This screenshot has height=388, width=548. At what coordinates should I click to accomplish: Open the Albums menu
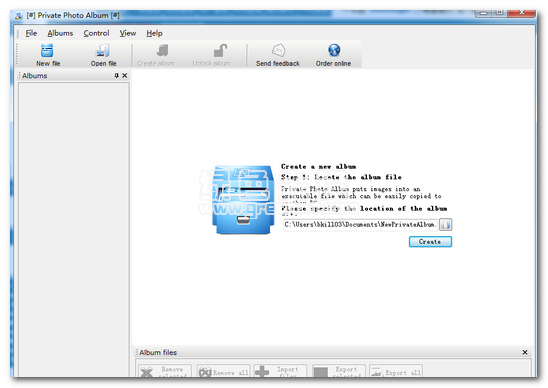point(60,33)
